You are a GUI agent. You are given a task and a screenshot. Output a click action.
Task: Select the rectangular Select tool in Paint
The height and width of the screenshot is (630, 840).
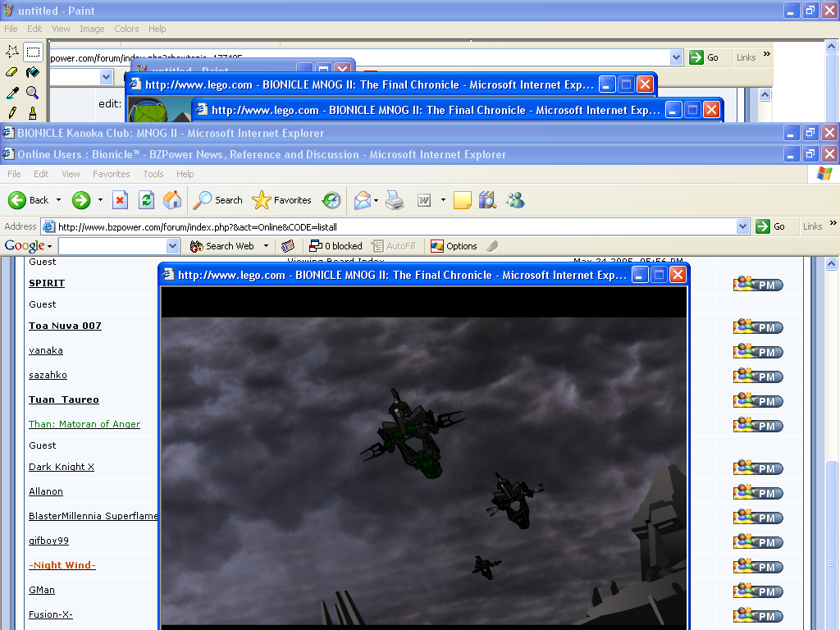coord(33,52)
